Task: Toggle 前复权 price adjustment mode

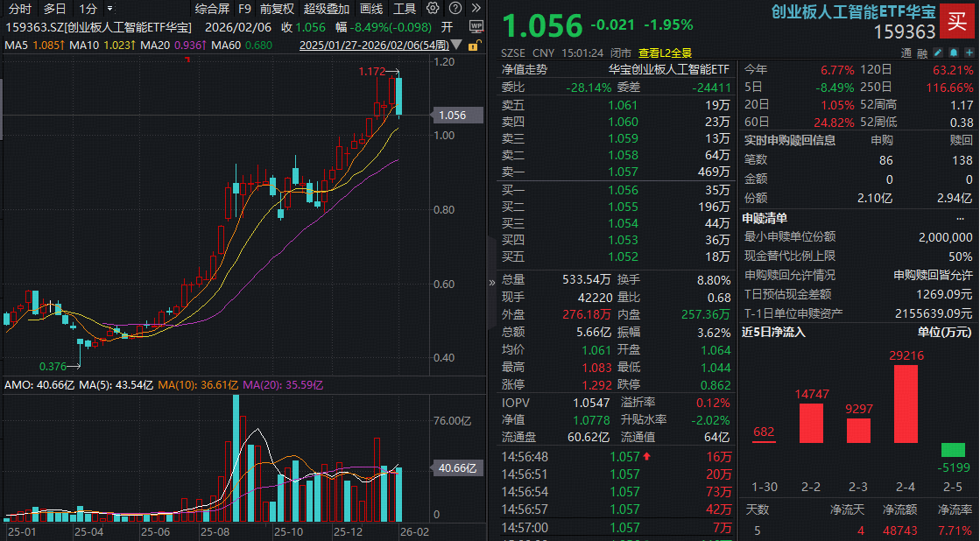Action: [277, 9]
